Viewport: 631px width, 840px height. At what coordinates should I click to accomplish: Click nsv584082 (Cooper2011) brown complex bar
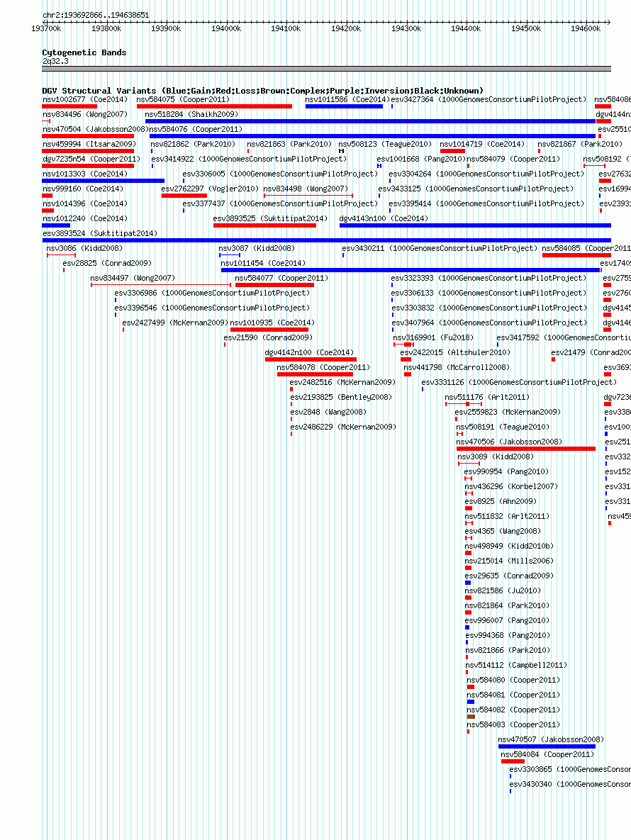(x=471, y=717)
